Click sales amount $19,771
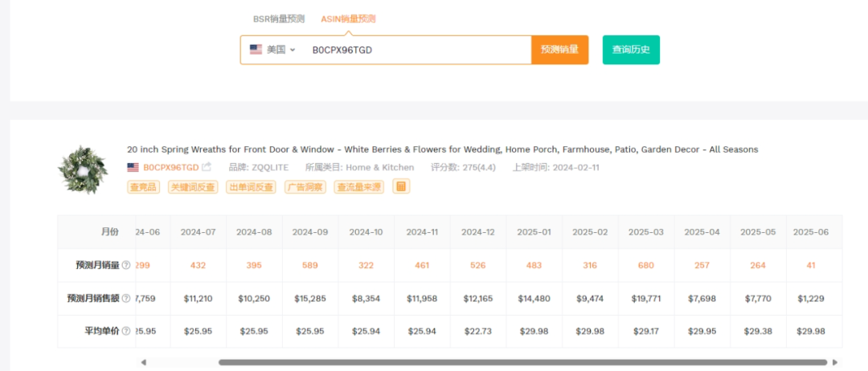The image size is (868, 371). 645,299
